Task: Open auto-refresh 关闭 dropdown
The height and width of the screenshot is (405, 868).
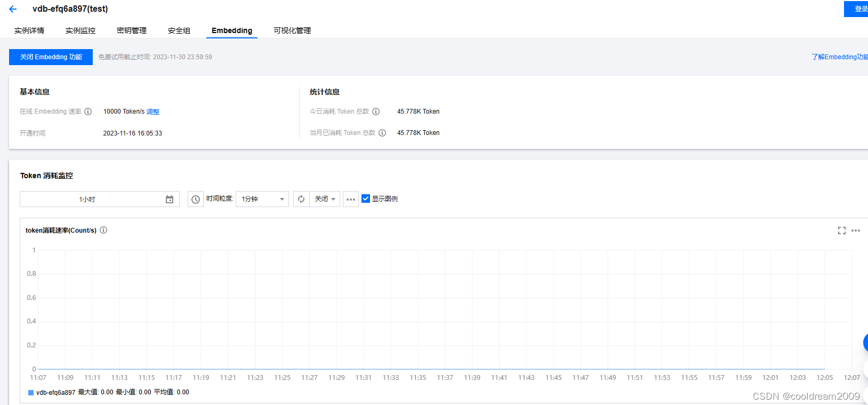Action: coord(325,199)
